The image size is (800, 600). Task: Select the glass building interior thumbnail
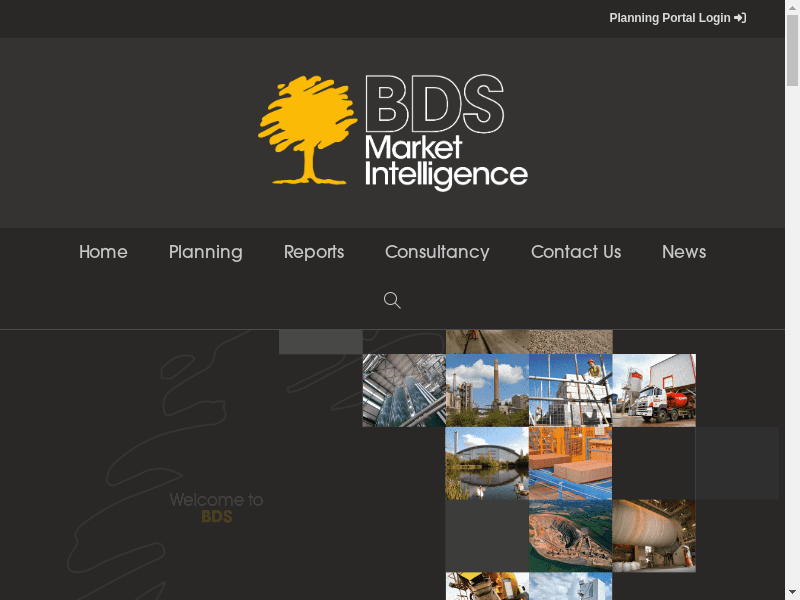tap(403, 390)
